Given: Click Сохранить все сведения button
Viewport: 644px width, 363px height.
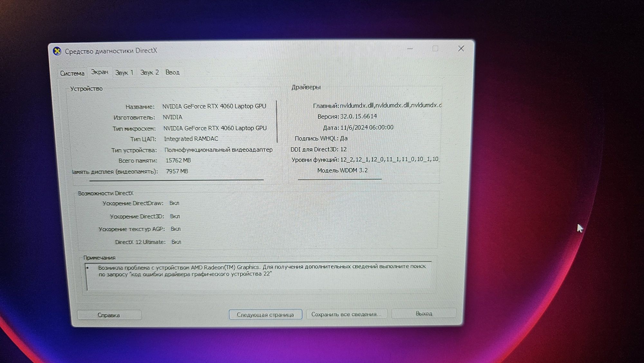Looking at the screenshot, I should (x=347, y=314).
